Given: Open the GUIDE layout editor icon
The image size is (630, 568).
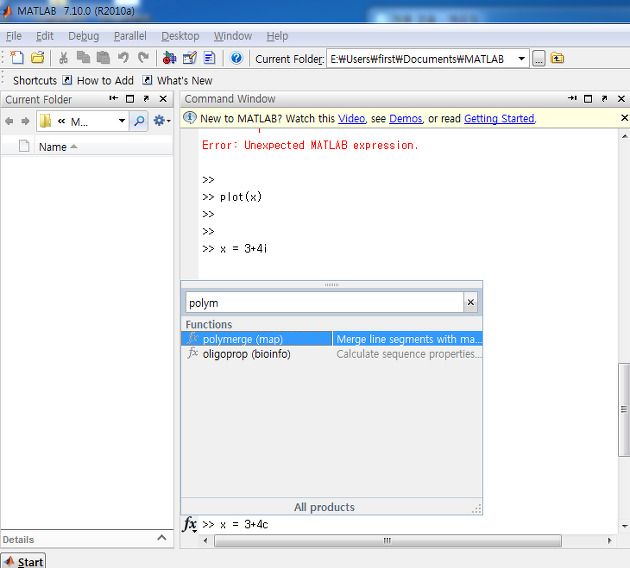Looking at the screenshot, I should (x=189, y=58).
